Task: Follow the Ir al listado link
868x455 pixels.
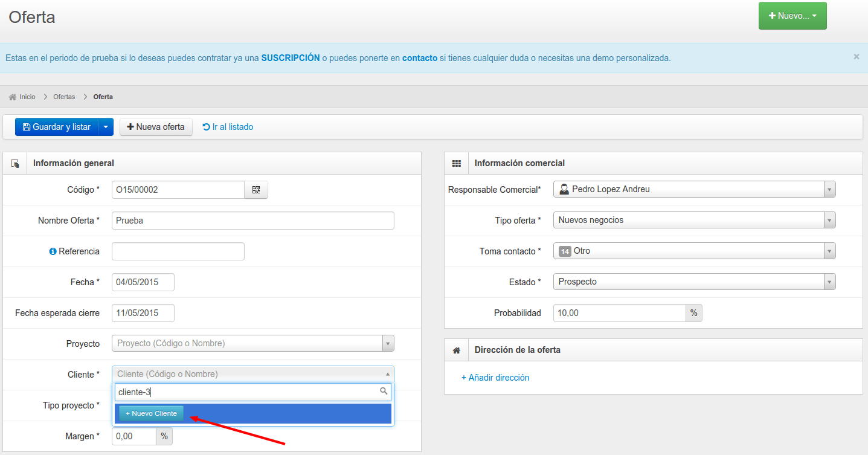Action: [x=228, y=127]
